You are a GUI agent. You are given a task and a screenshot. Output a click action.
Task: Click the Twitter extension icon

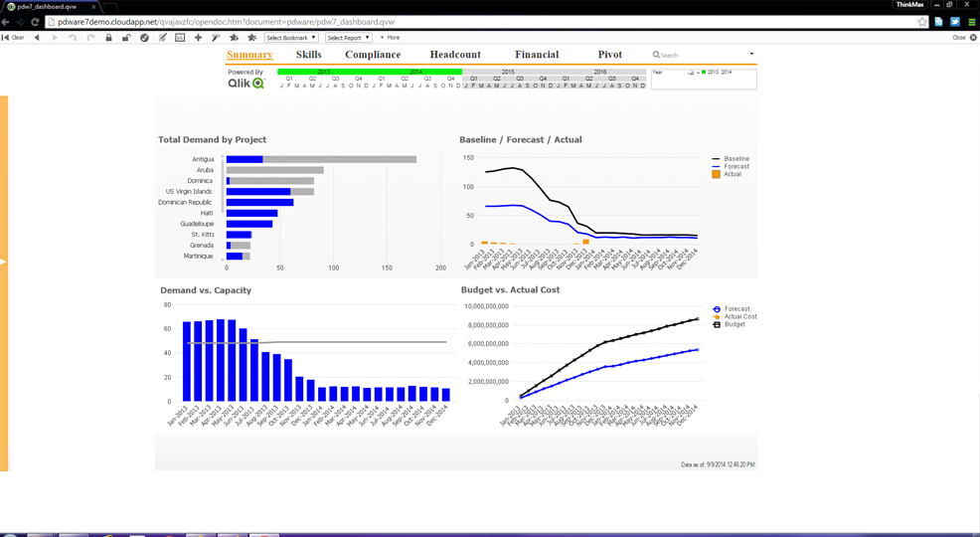point(955,22)
